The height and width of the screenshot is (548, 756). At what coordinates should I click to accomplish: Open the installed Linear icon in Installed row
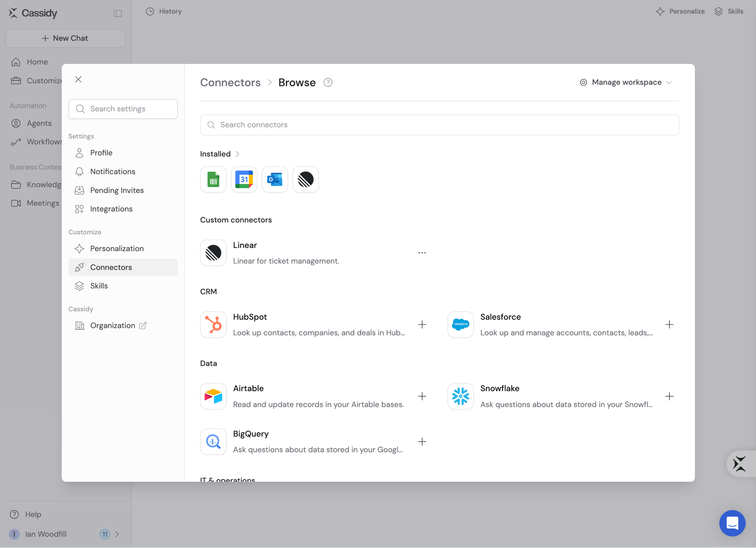305,179
